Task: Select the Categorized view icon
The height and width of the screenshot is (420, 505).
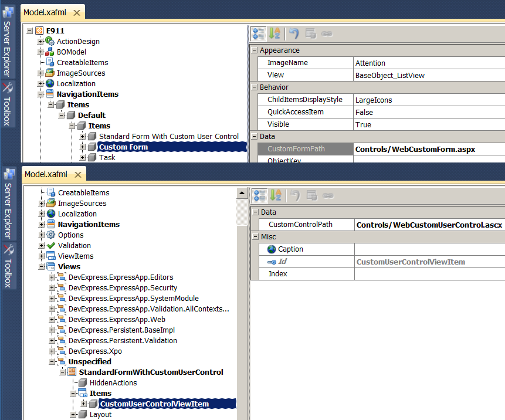Action: (259, 33)
